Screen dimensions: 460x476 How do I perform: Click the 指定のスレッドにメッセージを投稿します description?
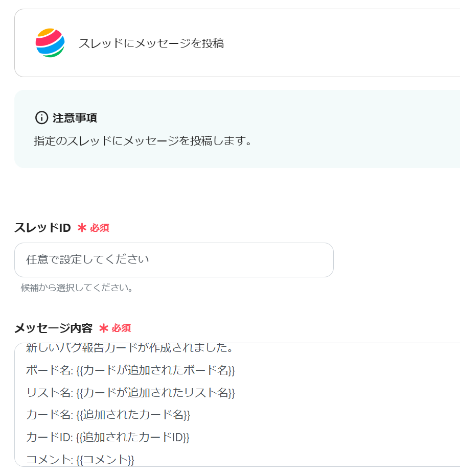coord(143,140)
